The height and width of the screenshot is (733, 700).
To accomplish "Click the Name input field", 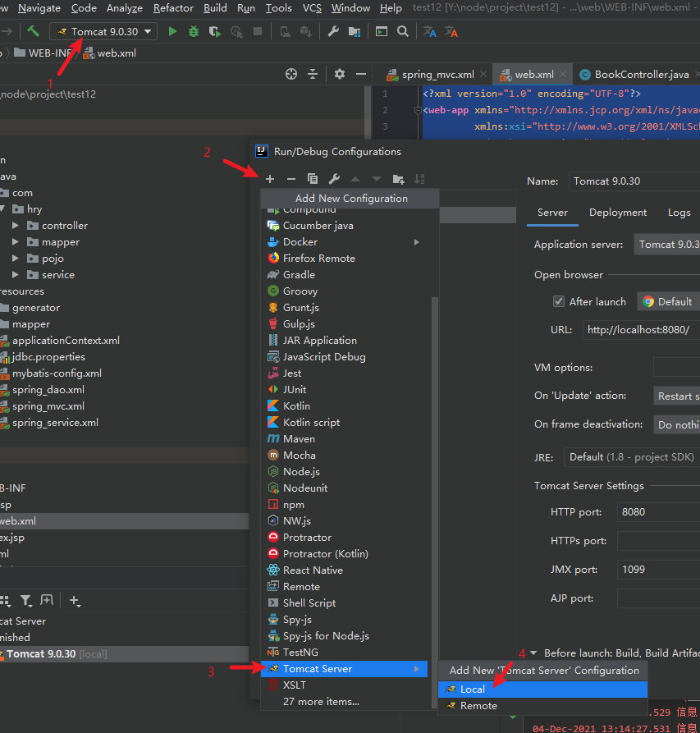I will tap(634, 181).
